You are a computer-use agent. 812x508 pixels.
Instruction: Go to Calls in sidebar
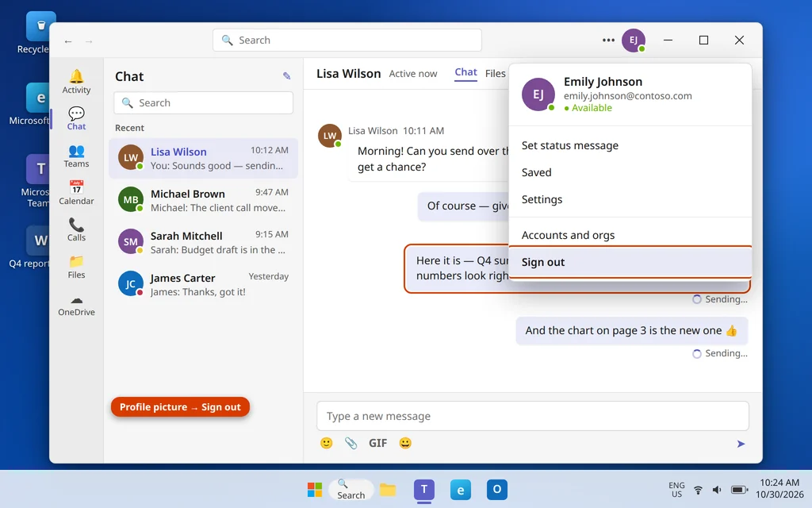click(76, 229)
